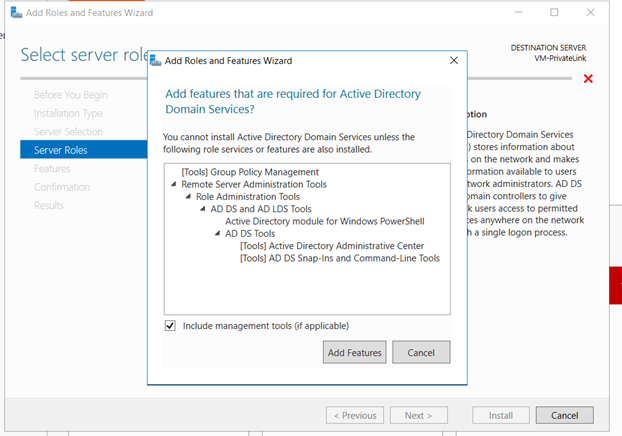The image size is (622, 436).
Task: Click the Add Features button
Action: pyautogui.click(x=355, y=352)
